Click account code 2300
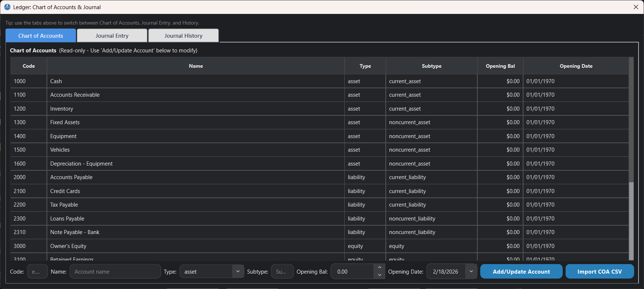 pyautogui.click(x=29, y=218)
